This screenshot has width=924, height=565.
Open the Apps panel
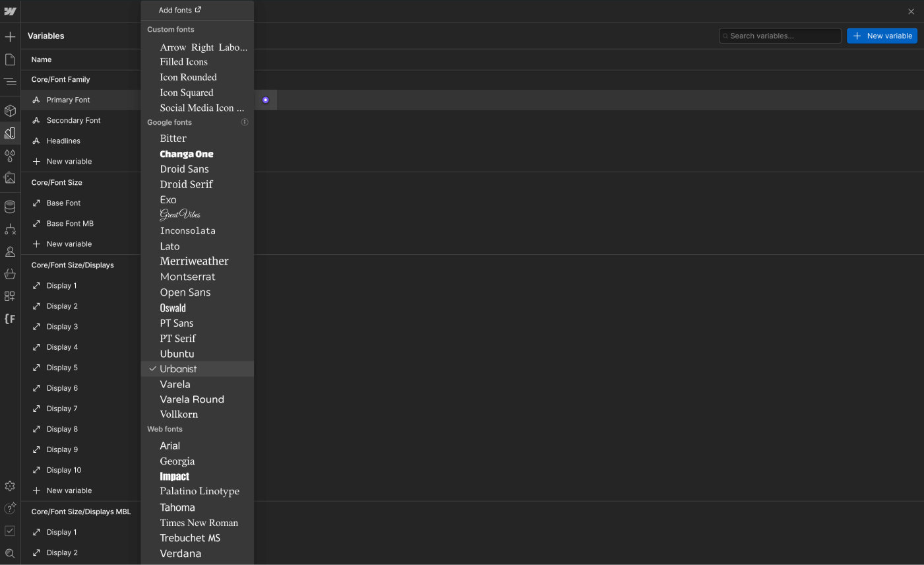click(10, 296)
